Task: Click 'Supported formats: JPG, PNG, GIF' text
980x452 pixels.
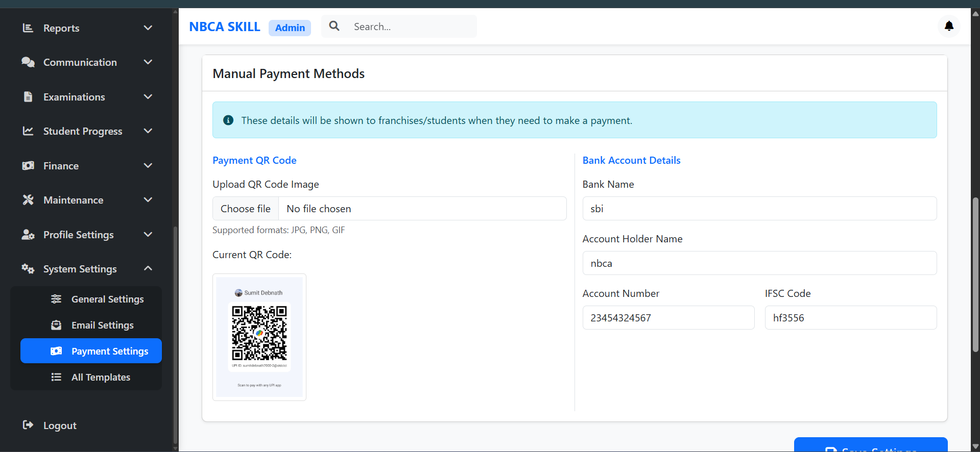Action: click(279, 230)
